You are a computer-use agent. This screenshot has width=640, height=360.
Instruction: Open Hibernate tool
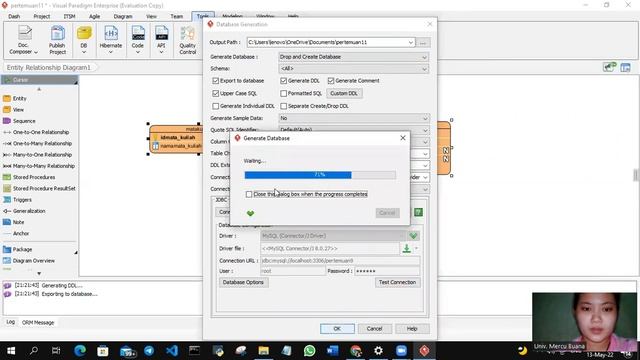click(111, 40)
